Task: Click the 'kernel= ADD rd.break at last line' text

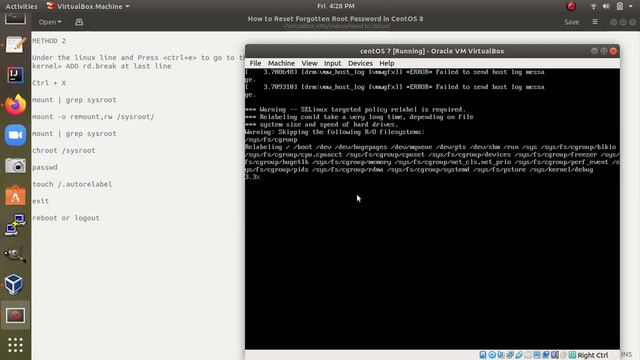Action: [x=102, y=66]
